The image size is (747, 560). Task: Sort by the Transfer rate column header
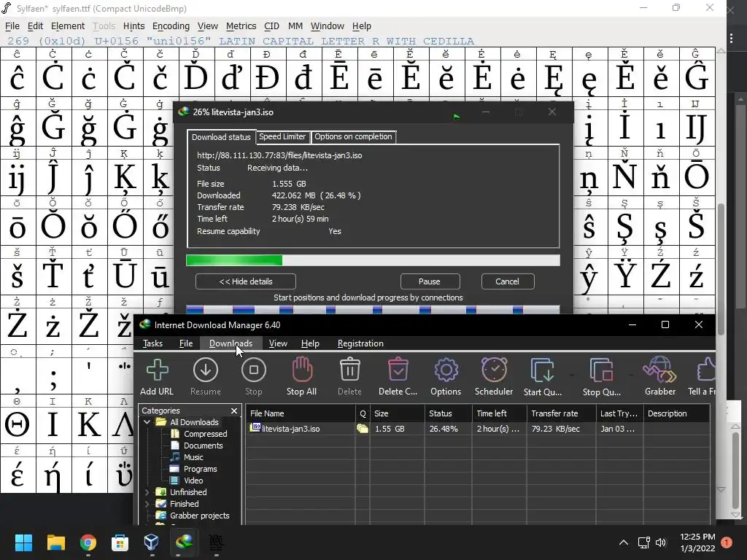tap(561, 413)
